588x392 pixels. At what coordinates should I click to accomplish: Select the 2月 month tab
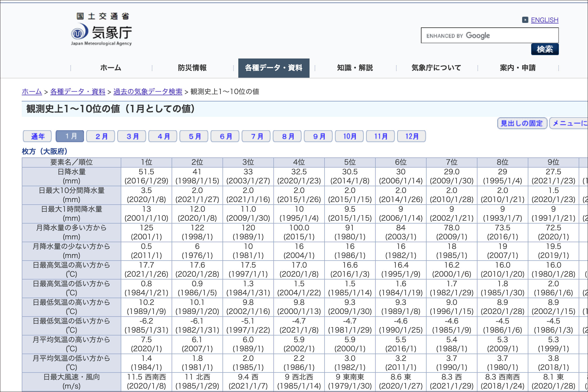point(101,137)
